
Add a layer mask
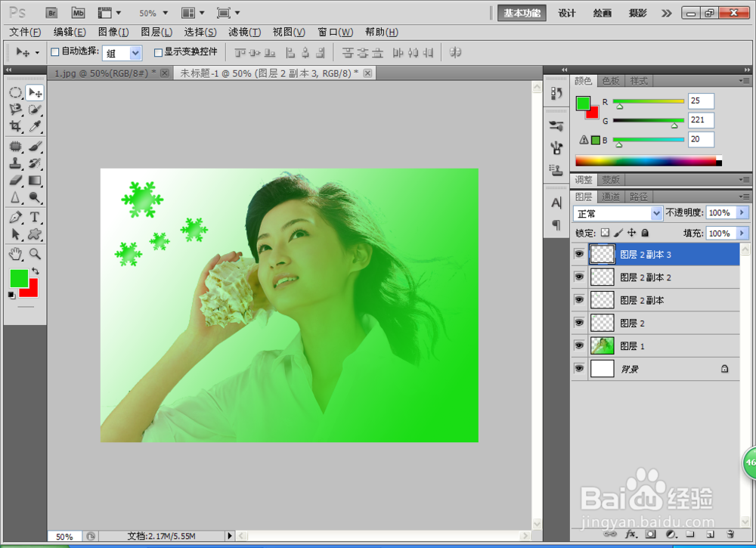pos(651,534)
